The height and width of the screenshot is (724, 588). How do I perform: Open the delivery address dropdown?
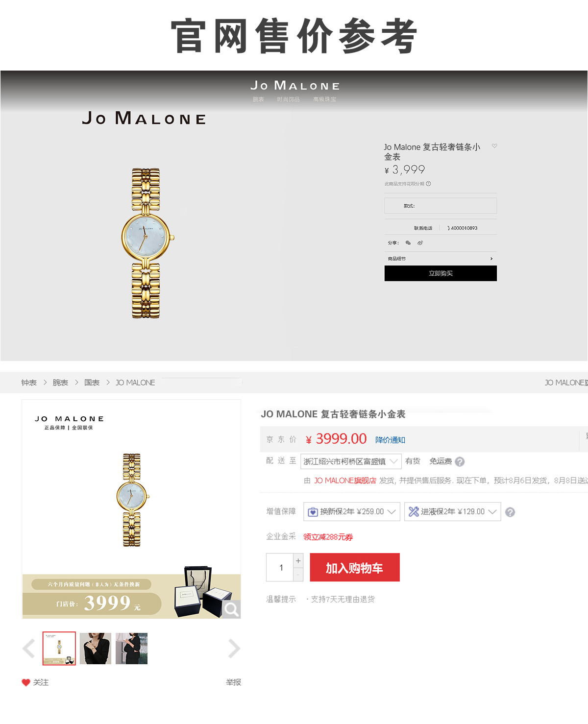pyautogui.click(x=351, y=461)
